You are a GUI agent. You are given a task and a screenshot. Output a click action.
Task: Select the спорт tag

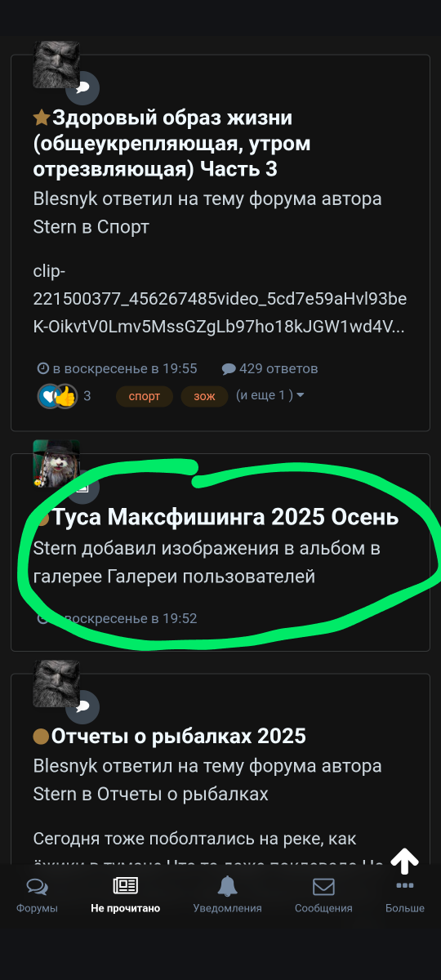coord(145,396)
